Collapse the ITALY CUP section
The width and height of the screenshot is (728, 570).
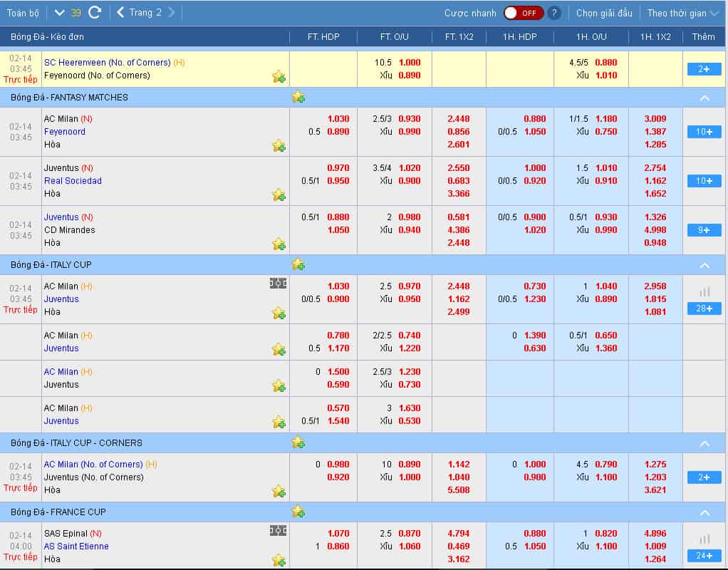coord(704,265)
